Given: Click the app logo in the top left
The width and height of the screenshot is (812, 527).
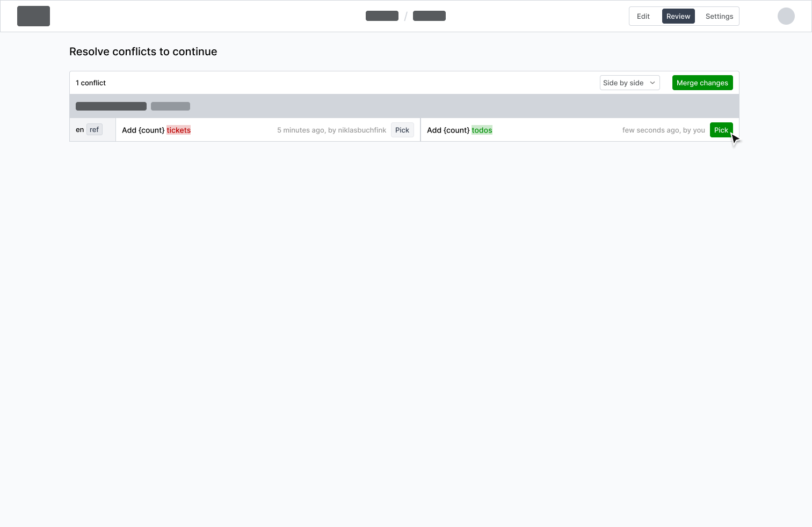Looking at the screenshot, I should tap(33, 16).
